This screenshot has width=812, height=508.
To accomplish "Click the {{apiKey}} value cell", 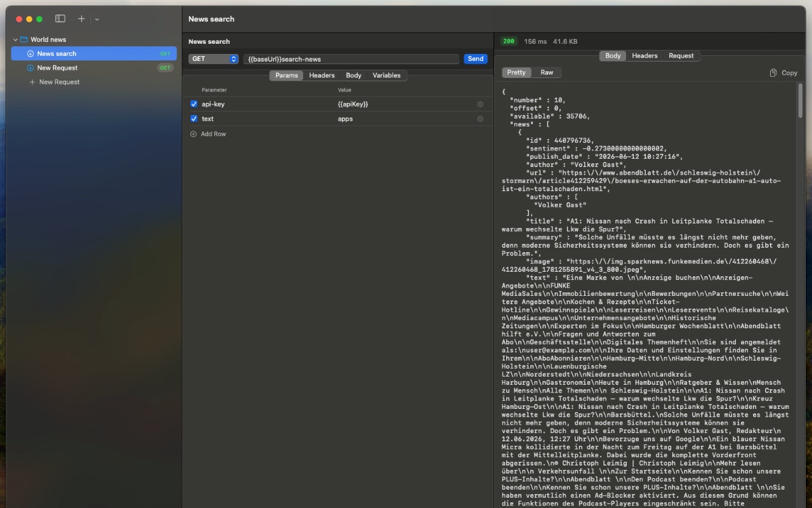I will click(x=353, y=104).
